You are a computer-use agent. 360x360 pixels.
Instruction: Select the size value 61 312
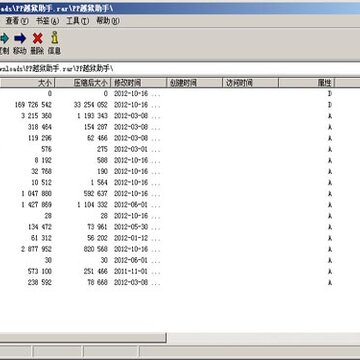tap(41, 238)
